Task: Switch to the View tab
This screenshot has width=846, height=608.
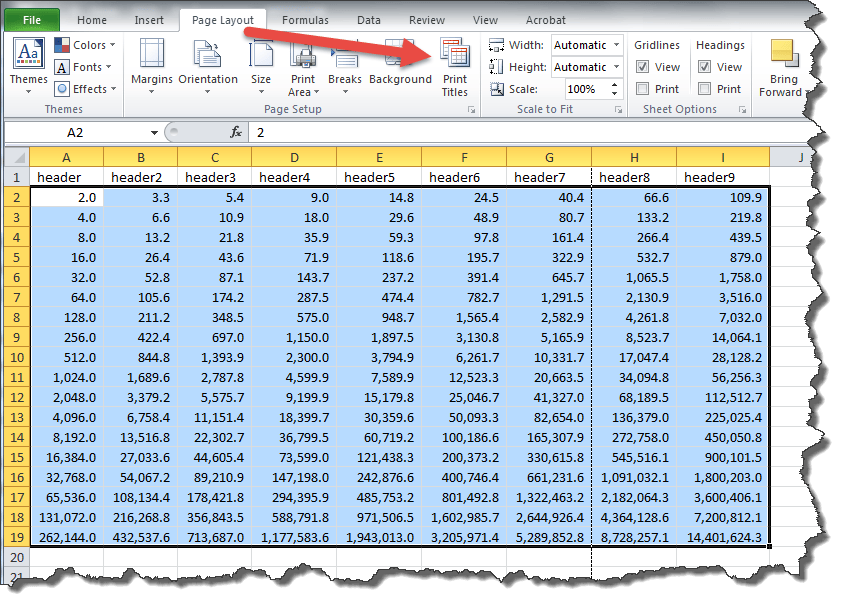Action: click(x=485, y=20)
